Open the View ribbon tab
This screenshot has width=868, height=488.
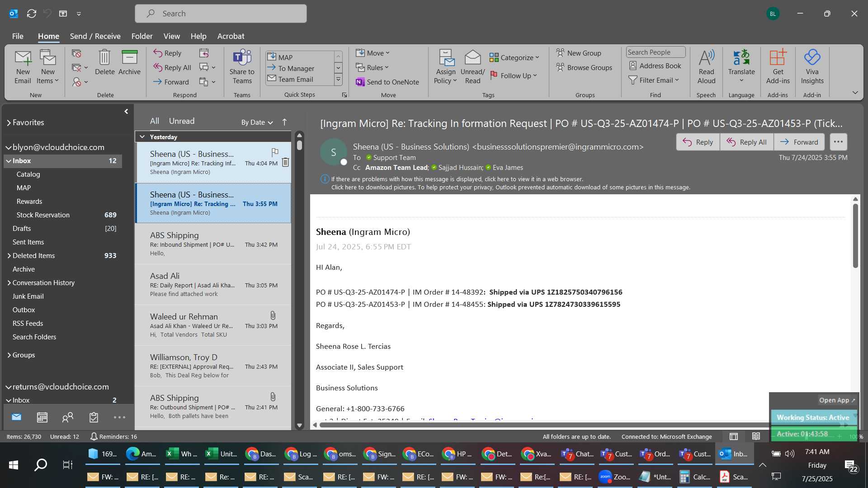pos(171,36)
